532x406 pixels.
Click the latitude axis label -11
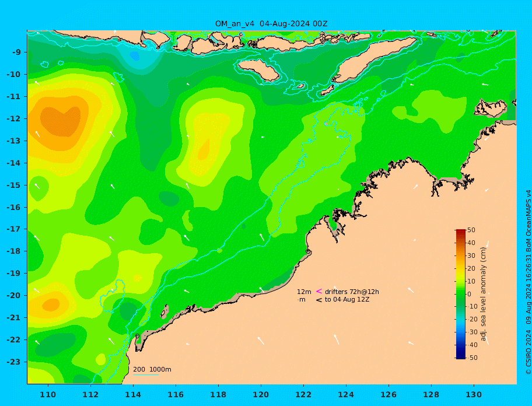(x=14, y=97)
